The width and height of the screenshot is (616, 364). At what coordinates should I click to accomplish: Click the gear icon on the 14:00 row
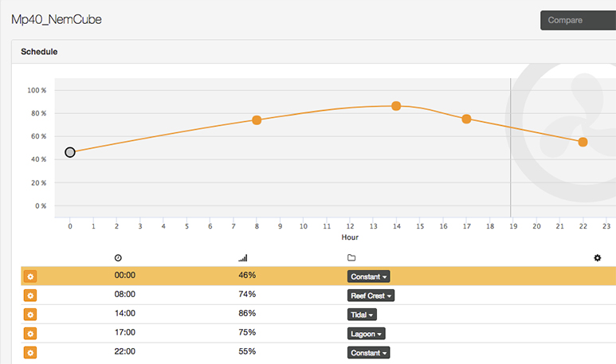[30, 315]
